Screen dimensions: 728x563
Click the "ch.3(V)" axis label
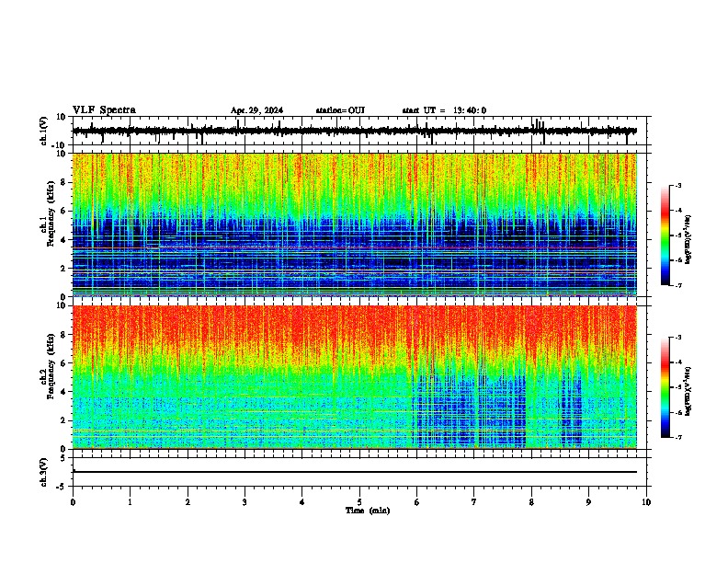pos(44,472)
